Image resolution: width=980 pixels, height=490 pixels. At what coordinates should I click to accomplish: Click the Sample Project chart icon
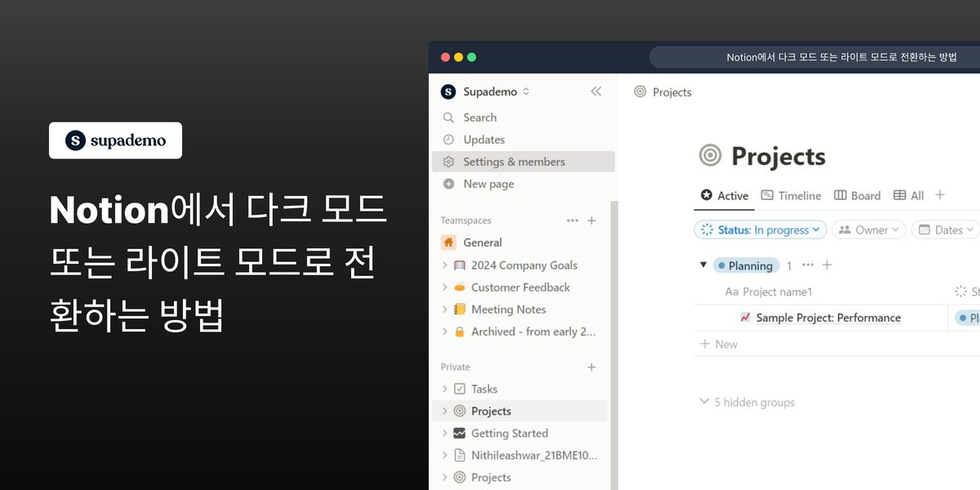click(x=745, y=318)
